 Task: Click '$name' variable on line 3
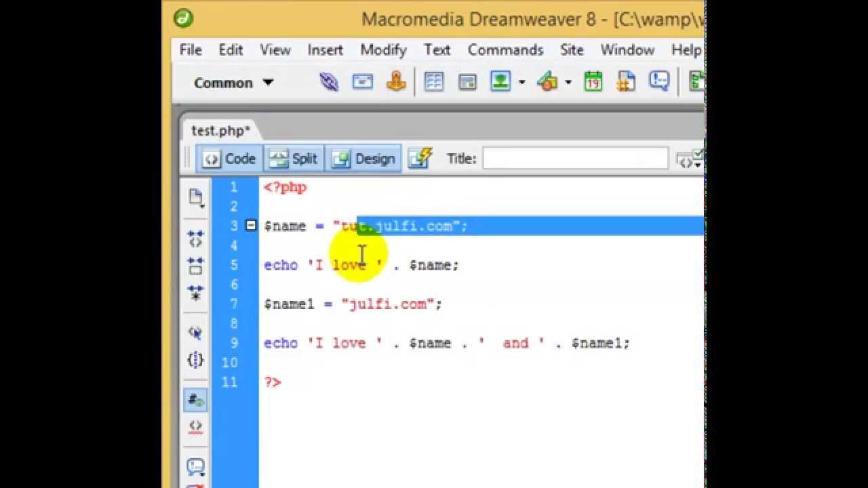[x=285, y=226]
